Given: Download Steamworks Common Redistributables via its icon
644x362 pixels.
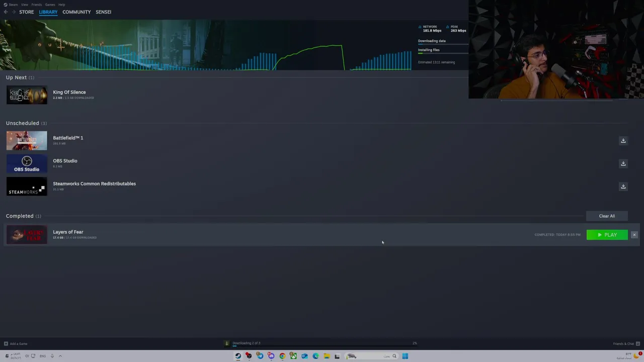Looking at the screenshot, I should [x=623, y=187].
